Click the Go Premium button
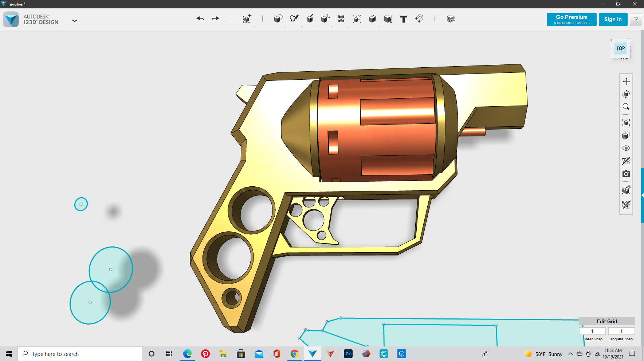The width and height of the screenshot is (644, 361). (x=572, y=19)
